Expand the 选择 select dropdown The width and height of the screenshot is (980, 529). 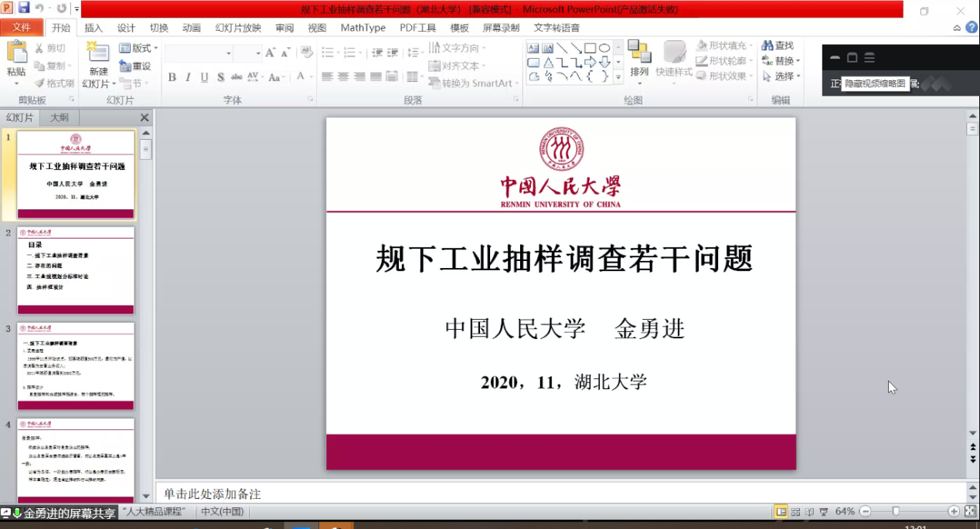click(781, 76)
